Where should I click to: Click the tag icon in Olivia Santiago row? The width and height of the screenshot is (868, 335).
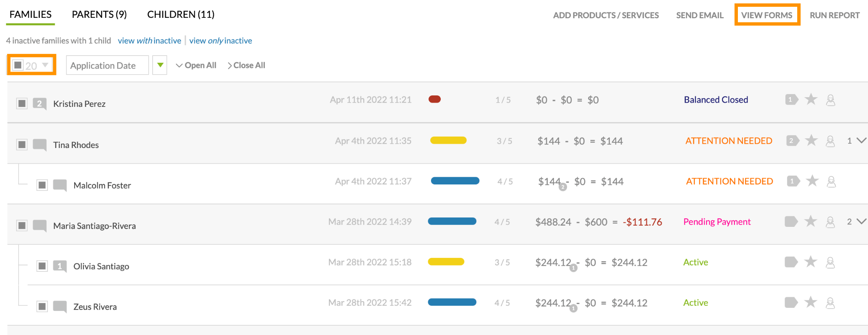tap(791, 262)
